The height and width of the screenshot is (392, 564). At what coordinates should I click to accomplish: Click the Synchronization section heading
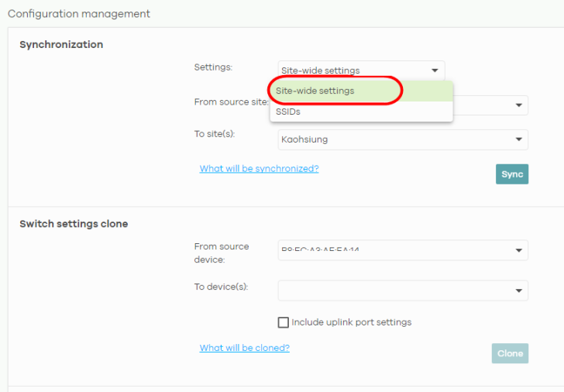pyautogui.click(x=61, y=45)
